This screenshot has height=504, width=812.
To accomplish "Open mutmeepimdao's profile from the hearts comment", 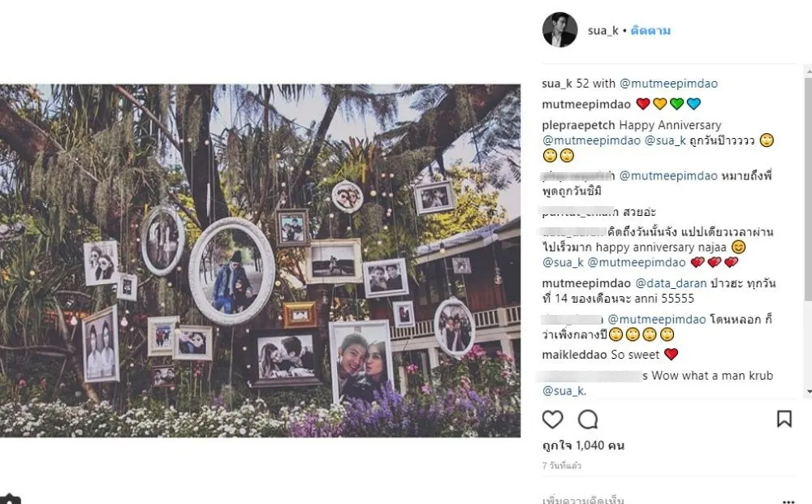I will point(586,104).
